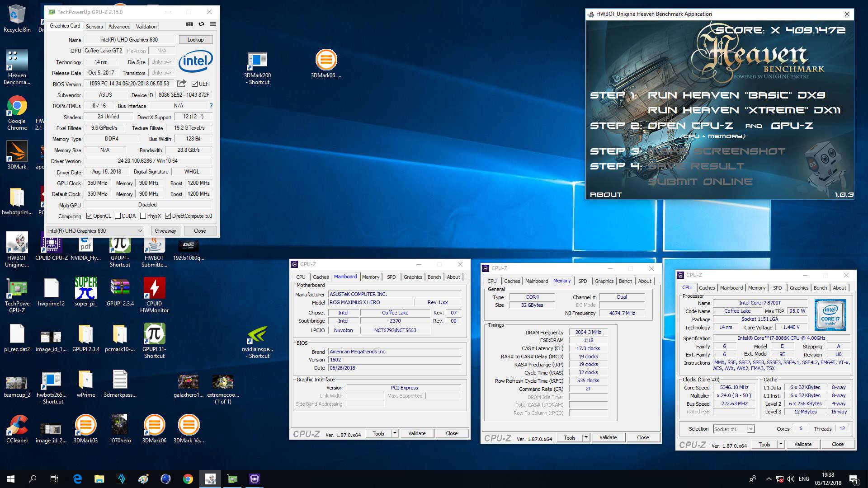868x488 pixels.
Task: Select Bench tab in CPU-Z processor window
Action: [820, 288]
